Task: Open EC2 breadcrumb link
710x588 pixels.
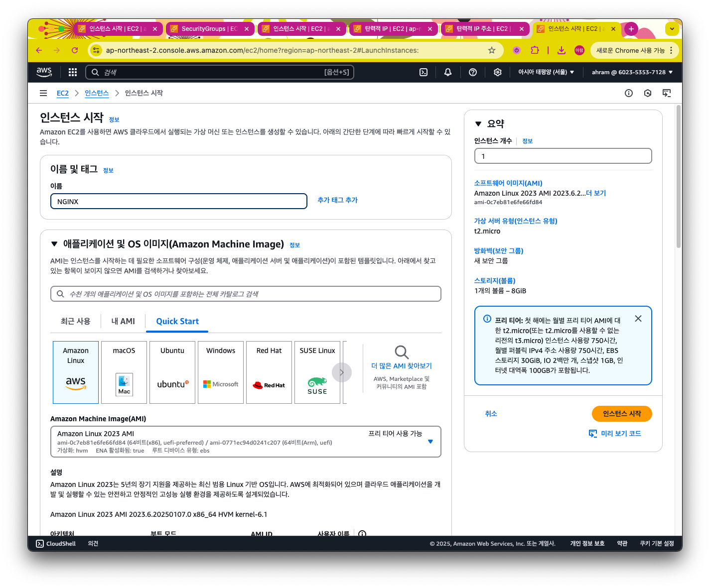Action: click(x=63, y=93)
